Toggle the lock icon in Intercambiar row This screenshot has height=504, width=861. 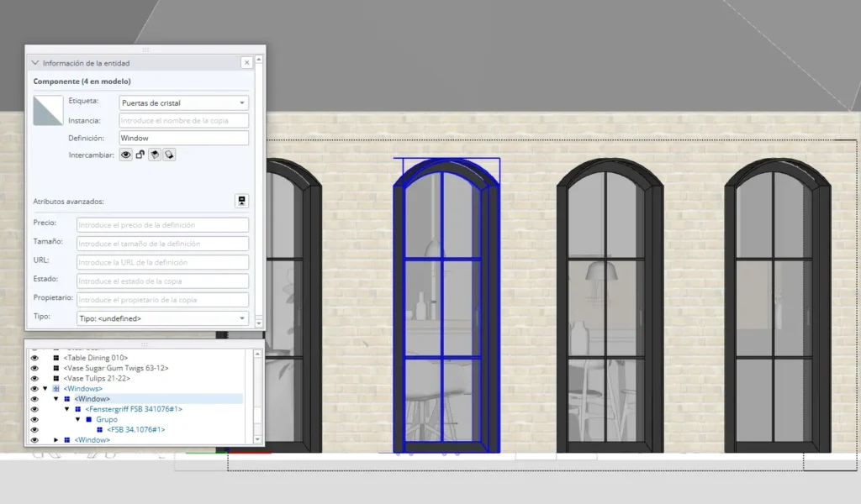pos(140,155)
